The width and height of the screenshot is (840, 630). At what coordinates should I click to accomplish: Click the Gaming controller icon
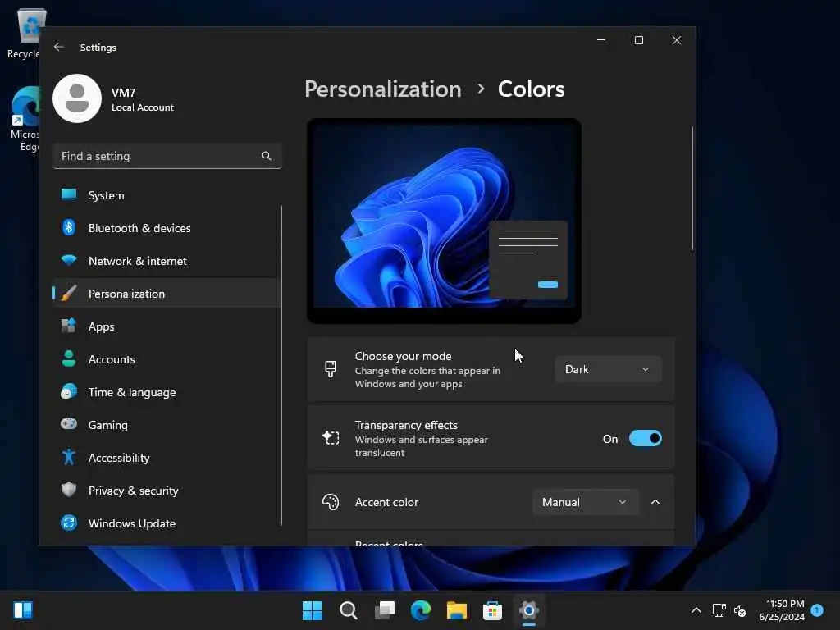point(69,424)
